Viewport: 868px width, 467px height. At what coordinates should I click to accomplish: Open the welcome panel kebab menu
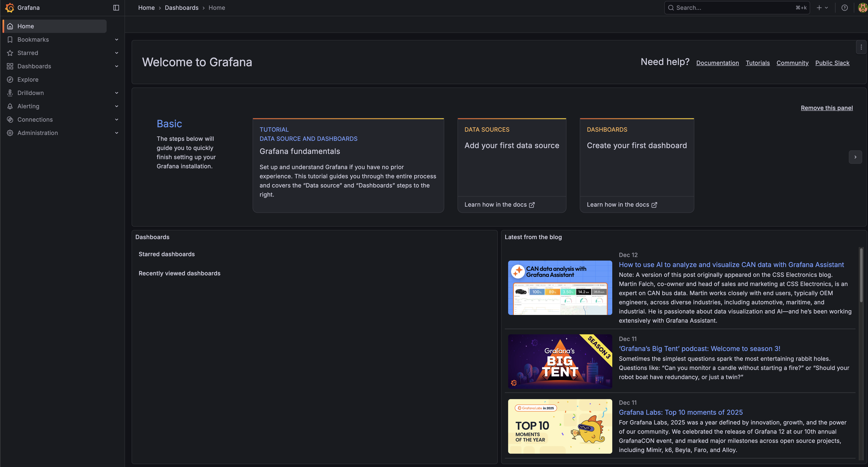click(x=861, y=47)
